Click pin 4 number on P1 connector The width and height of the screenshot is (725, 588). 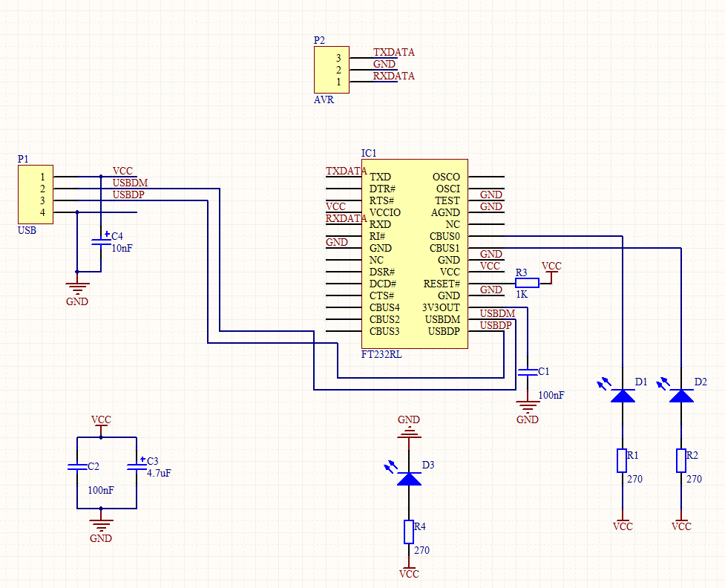click(42, 212)
